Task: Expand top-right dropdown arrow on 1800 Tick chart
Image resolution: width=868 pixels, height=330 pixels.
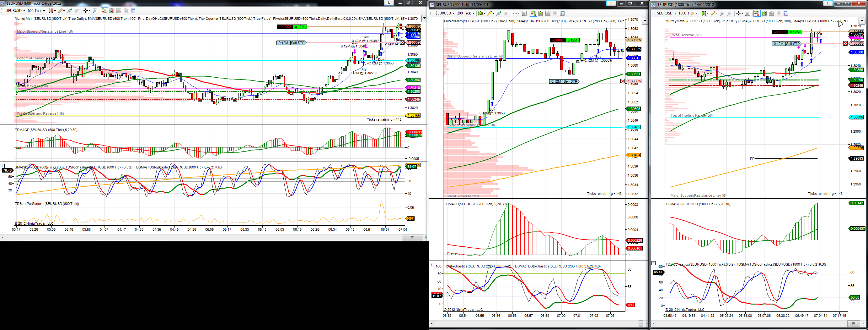Action: [862, 21]
